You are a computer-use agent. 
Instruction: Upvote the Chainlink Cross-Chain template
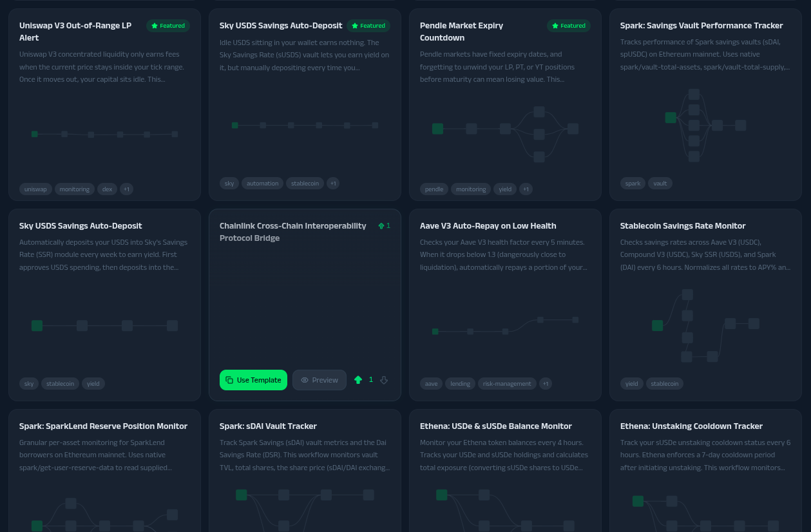[x=358, y=380]
